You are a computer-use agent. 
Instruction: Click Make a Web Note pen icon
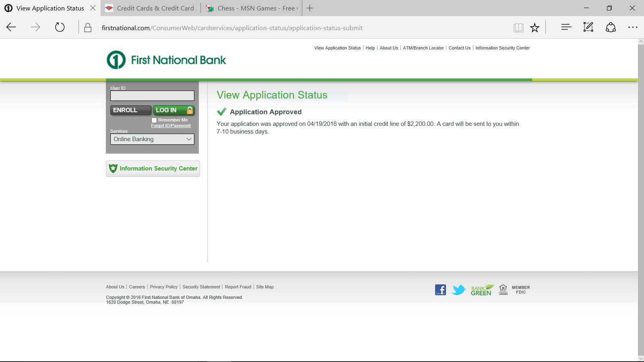coord(588,27)
